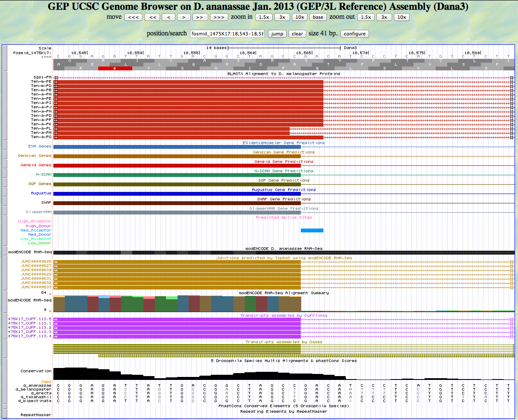This screenshot has width=518, height=420.
Task: Move far right with >>> button
Action: pos(219,17)
